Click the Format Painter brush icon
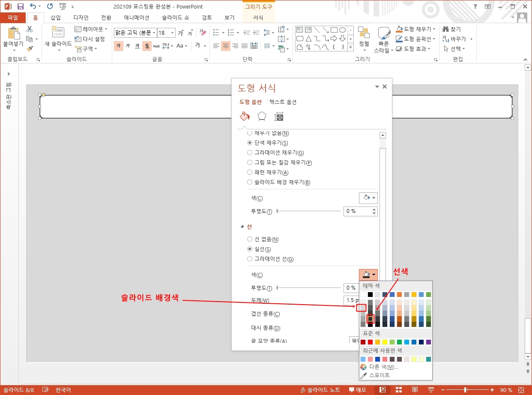The height and width of the screenshot is (395, 532). [30, 49]
